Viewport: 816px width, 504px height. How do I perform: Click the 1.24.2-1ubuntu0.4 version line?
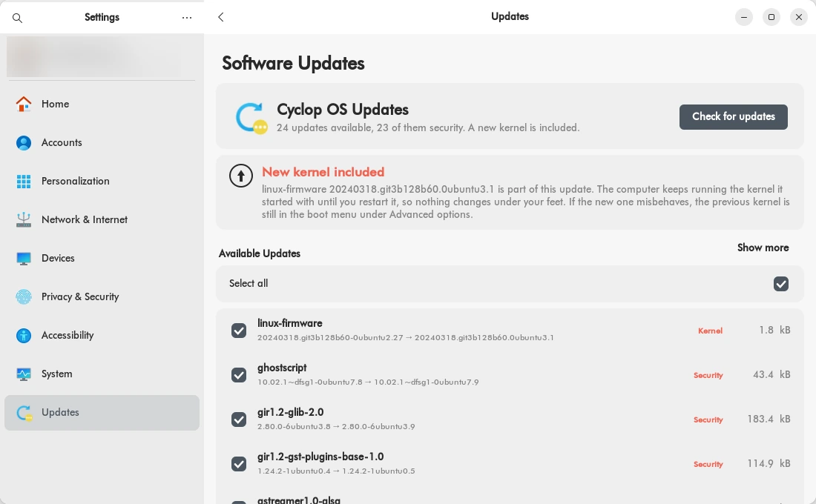(336, 471)
